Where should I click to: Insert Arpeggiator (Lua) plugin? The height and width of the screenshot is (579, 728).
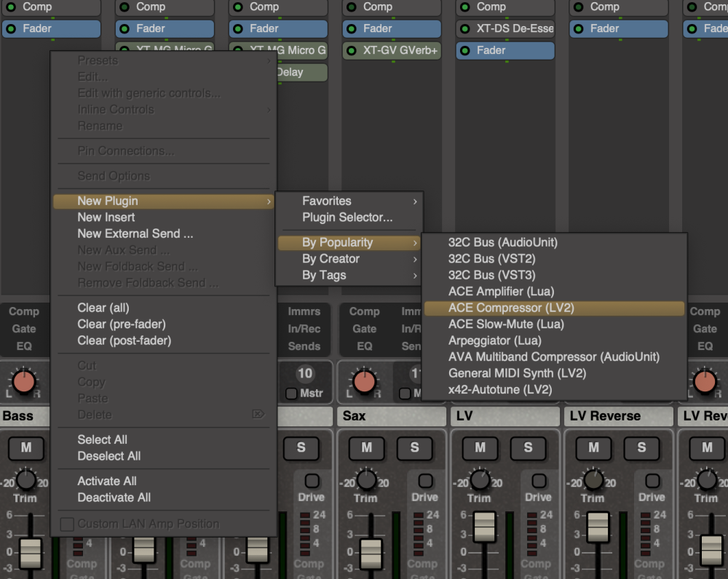point(554,340)
